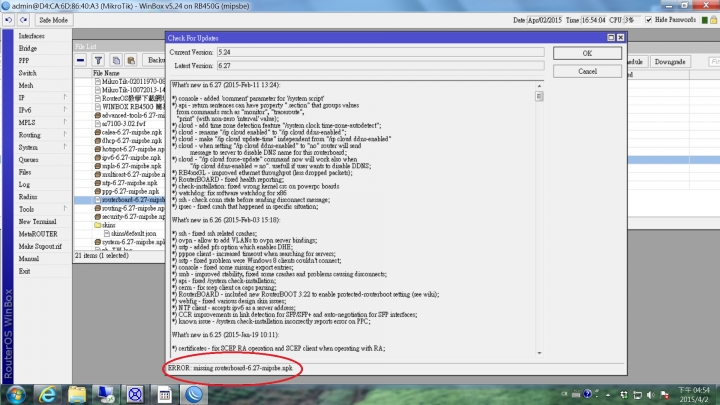This screenshot has width=720, height=405.
Task: Click the WinBox icon in the taskbar
Action: [x=194, y=394]
